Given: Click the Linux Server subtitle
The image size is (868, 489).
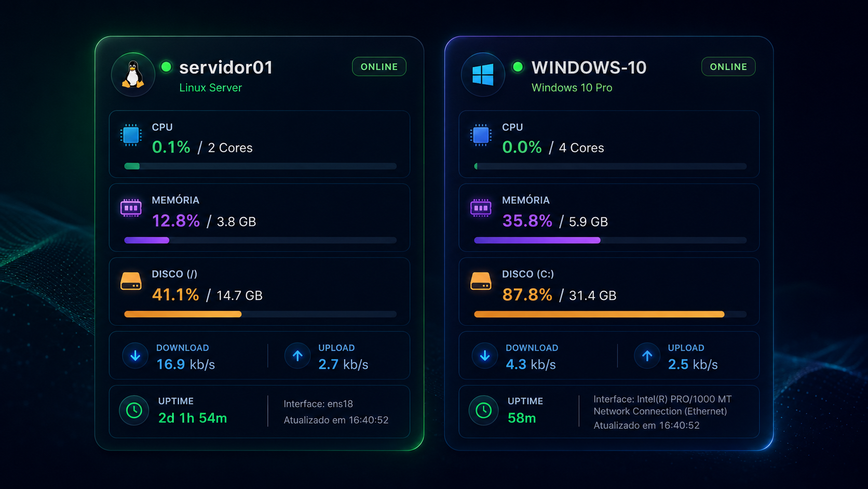Looking at the screenshot, I should pos(210,88).
